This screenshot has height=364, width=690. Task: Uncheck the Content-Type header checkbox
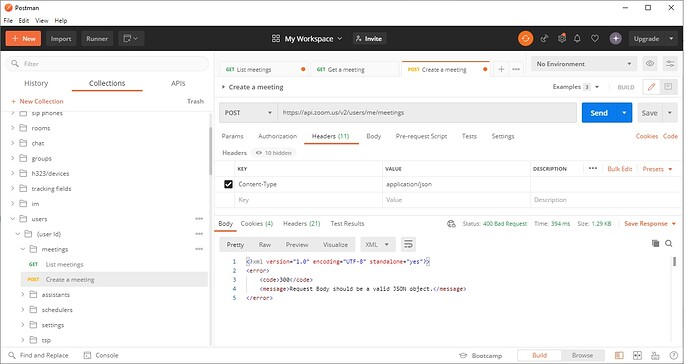[x=228, y=184]
